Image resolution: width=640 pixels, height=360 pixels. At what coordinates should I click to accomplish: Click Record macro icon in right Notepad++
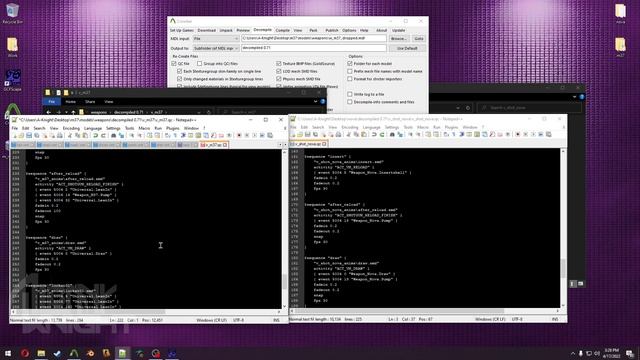click(x=518, y=134)
